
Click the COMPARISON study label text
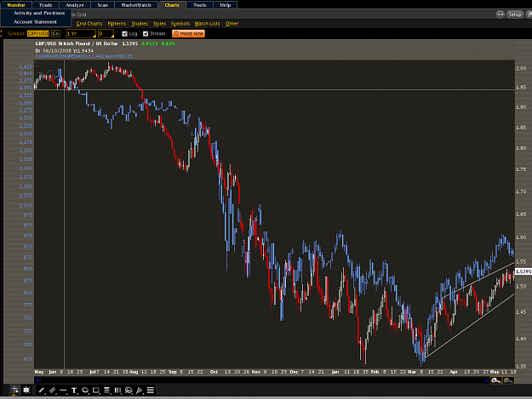pos(84,56)
